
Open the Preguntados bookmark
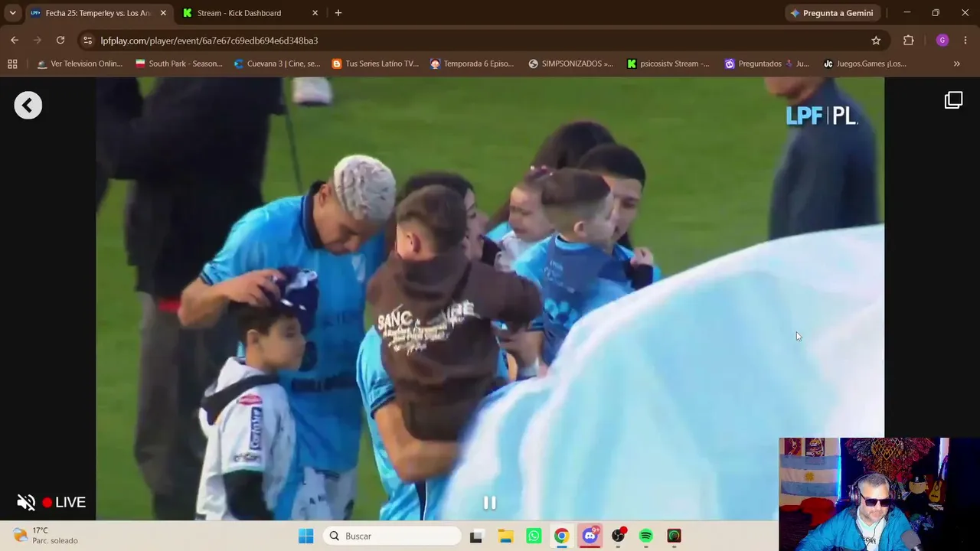(x=767, y=64)
